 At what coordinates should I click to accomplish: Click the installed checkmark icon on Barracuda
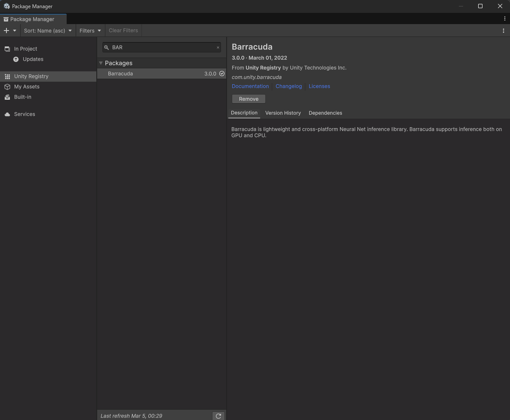pyautogui.click(x=222, y=74)
